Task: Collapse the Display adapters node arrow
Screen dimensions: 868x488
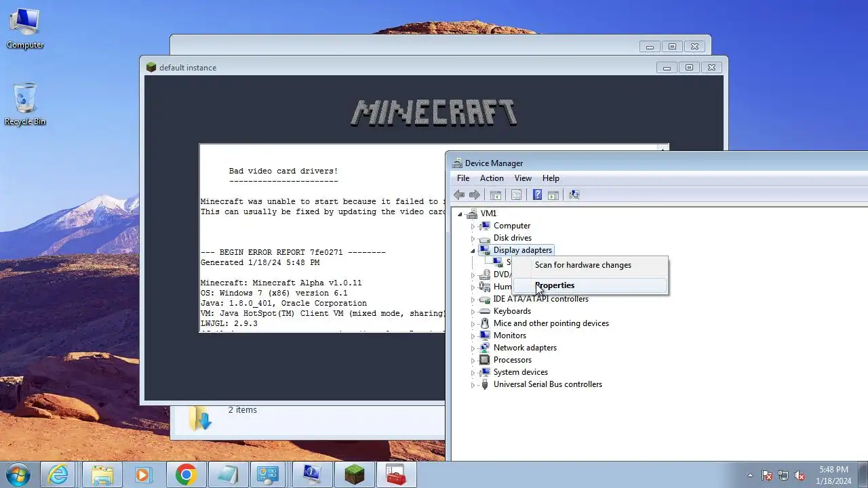Action: pyautogui.click(x=473, y=251)
